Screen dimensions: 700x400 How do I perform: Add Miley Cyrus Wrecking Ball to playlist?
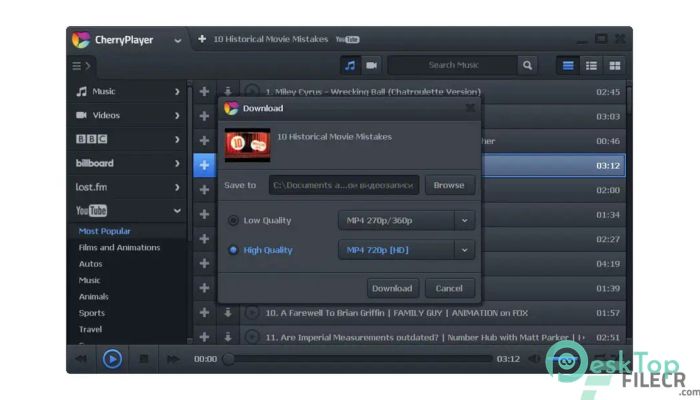coord(204,92)
